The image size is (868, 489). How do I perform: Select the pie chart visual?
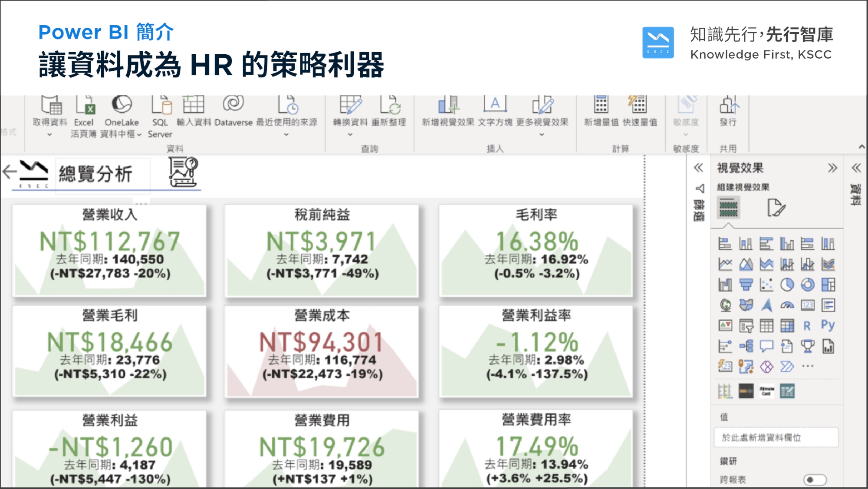[787, 285]
